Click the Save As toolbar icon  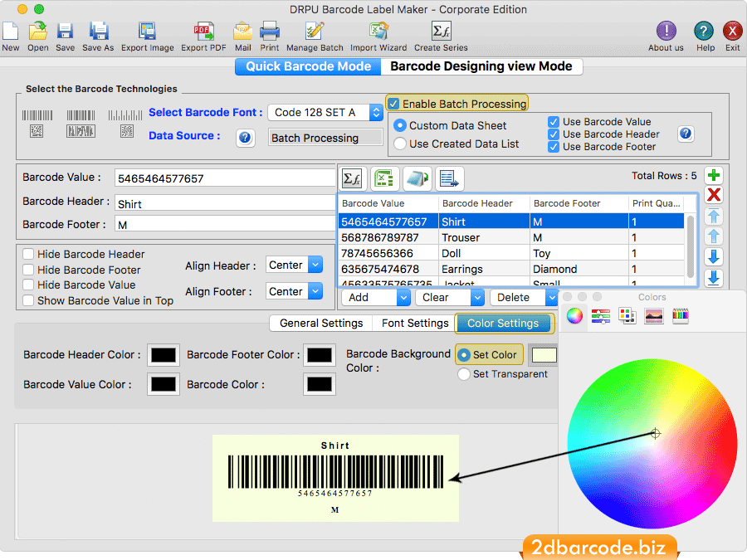click(x=98, y=31)
